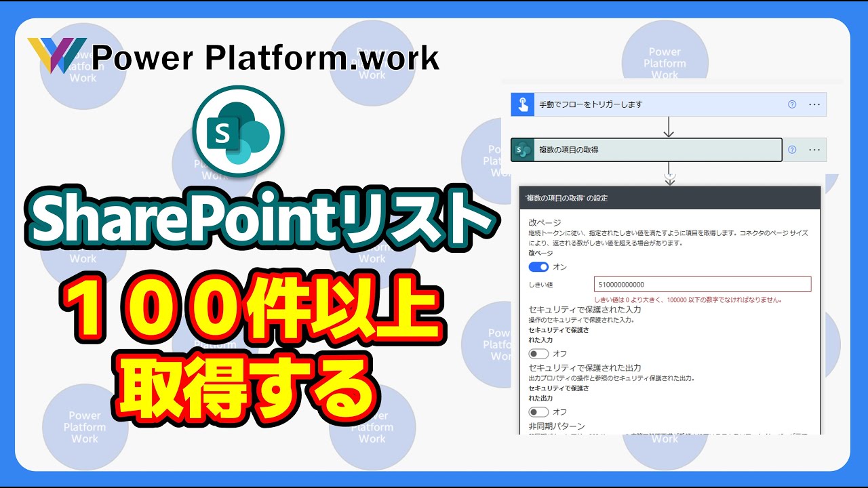Click the '複数の項目の取得' の設定 header bar

pos(669,198)
